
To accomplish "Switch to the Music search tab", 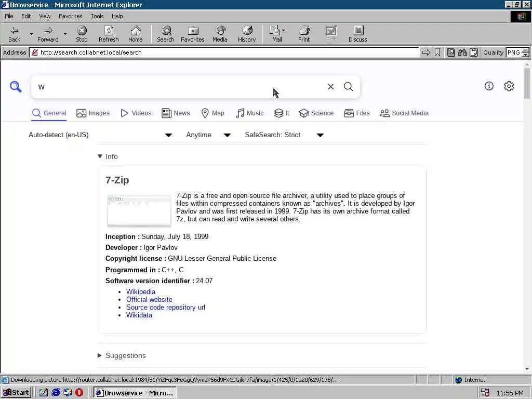I will [x=250, y=113].
